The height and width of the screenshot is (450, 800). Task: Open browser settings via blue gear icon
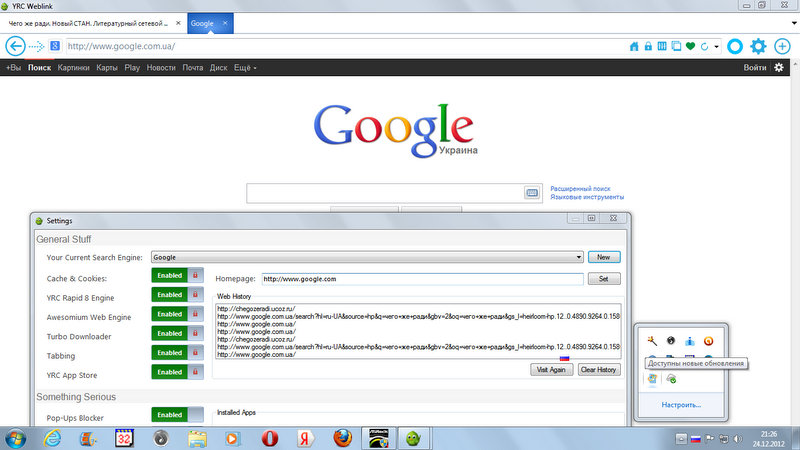758,46
